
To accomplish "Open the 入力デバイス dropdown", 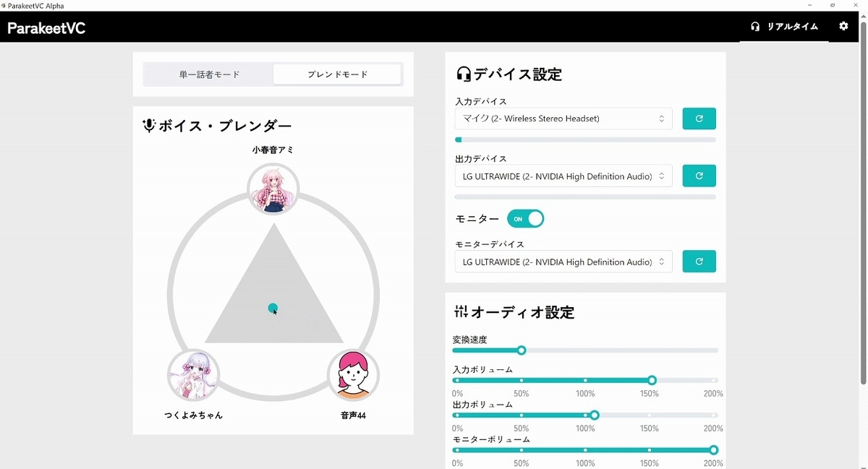I will pos(563,119).
